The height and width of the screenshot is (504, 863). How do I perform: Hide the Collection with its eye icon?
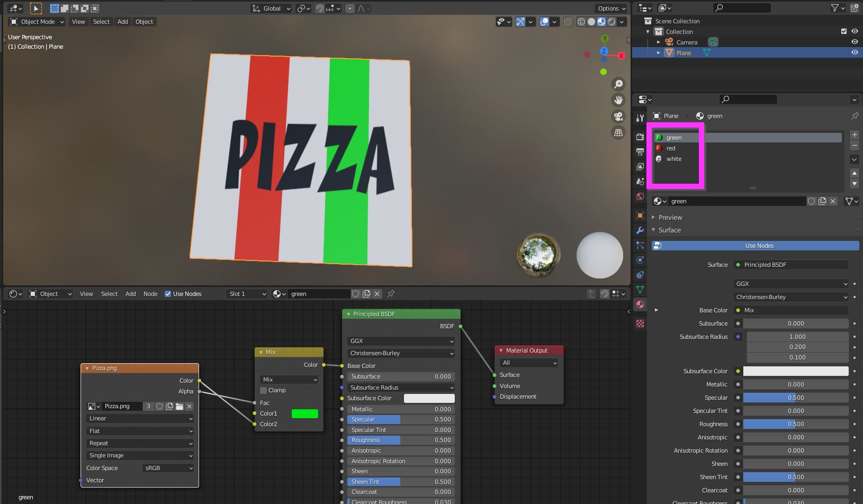click(x=854, y=31)
